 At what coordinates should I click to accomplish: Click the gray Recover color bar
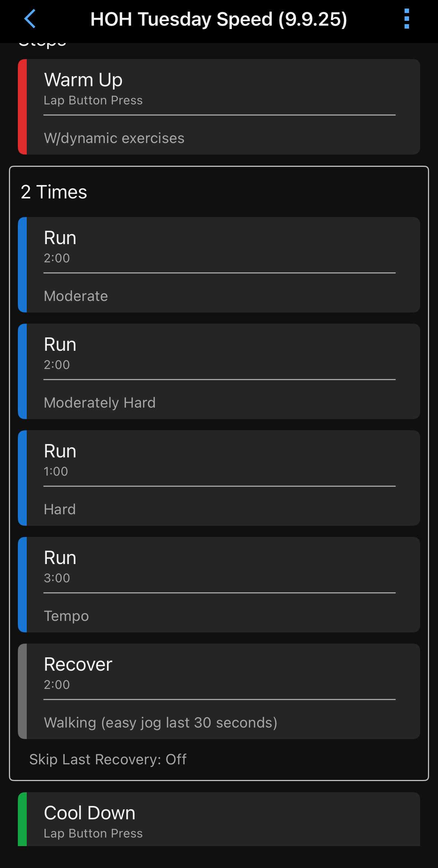coord(22,691)
